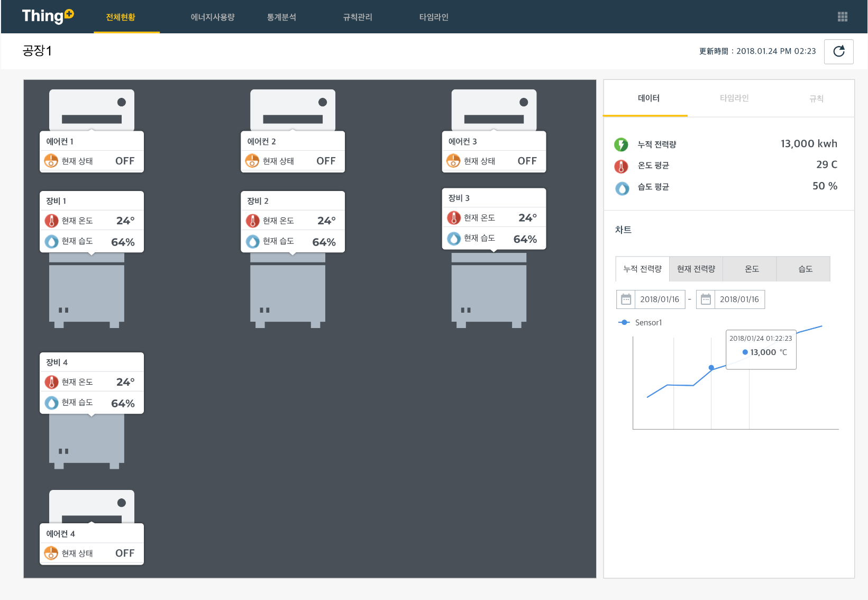Select the 에어컨 1 air conditioner image
The image size is (868, 600).
click(92, 110)
